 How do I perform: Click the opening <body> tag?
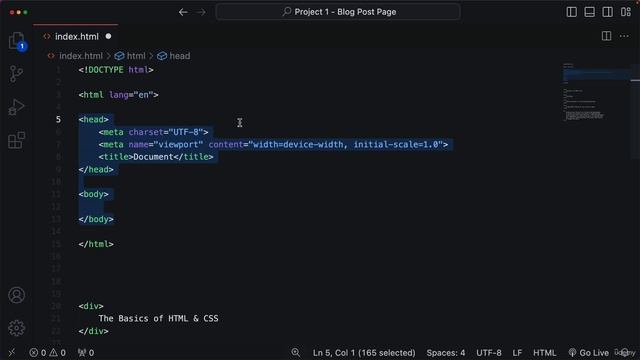tap(93, 194)
